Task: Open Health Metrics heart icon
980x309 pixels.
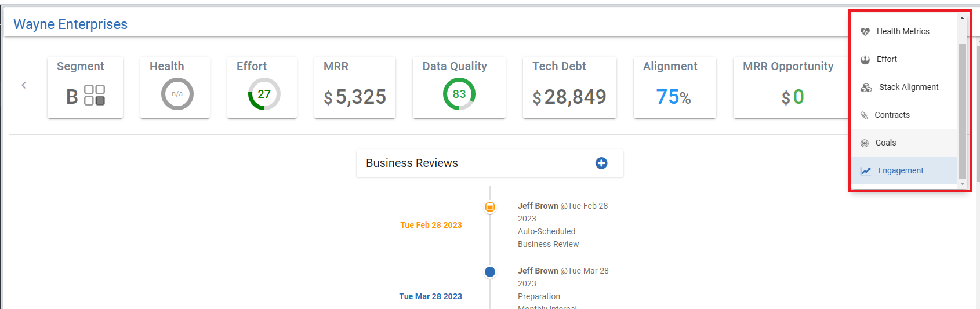Action: click(865, 32)
